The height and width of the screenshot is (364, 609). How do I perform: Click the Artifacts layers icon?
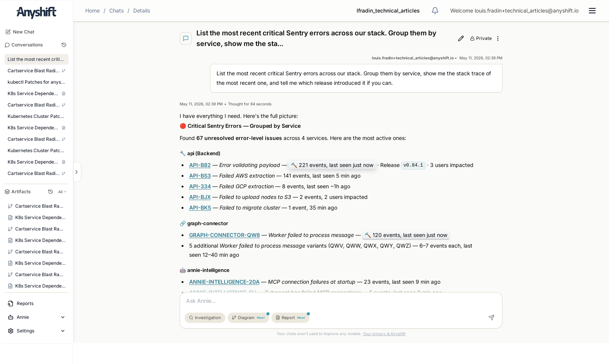coord(7,192)
